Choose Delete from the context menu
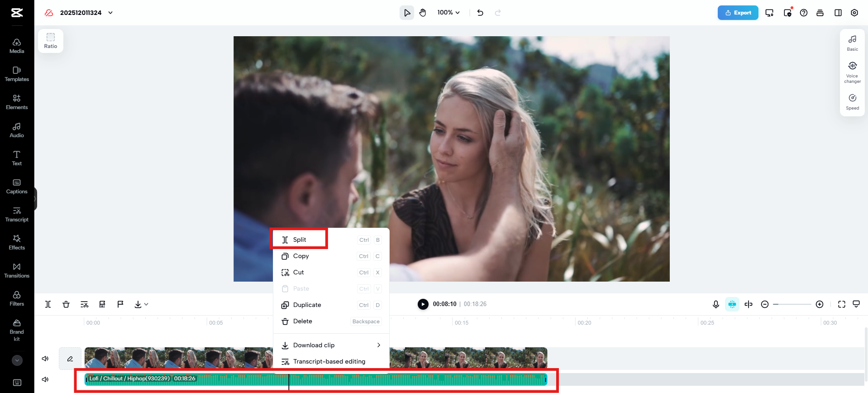This screenshot has width=868, height=393. tap(331, 321)
